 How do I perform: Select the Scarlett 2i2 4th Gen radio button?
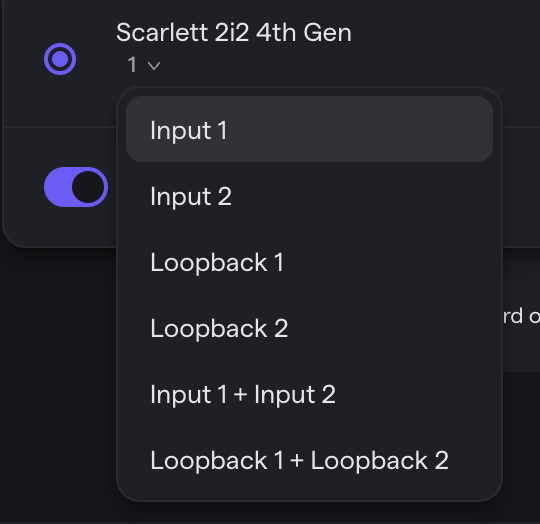pos(60,59)
